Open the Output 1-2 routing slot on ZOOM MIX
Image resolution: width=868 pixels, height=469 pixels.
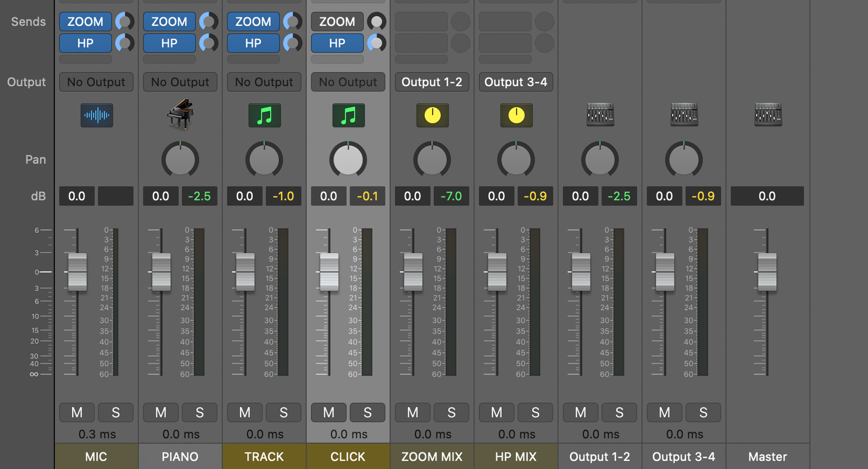(x=432, y=82)
